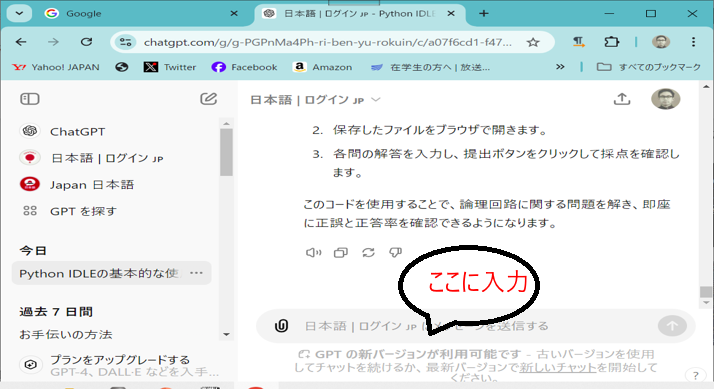Open the Facebook bookmark
The image size is (714, 389).
pyautogui.click(x=244, y=67)
